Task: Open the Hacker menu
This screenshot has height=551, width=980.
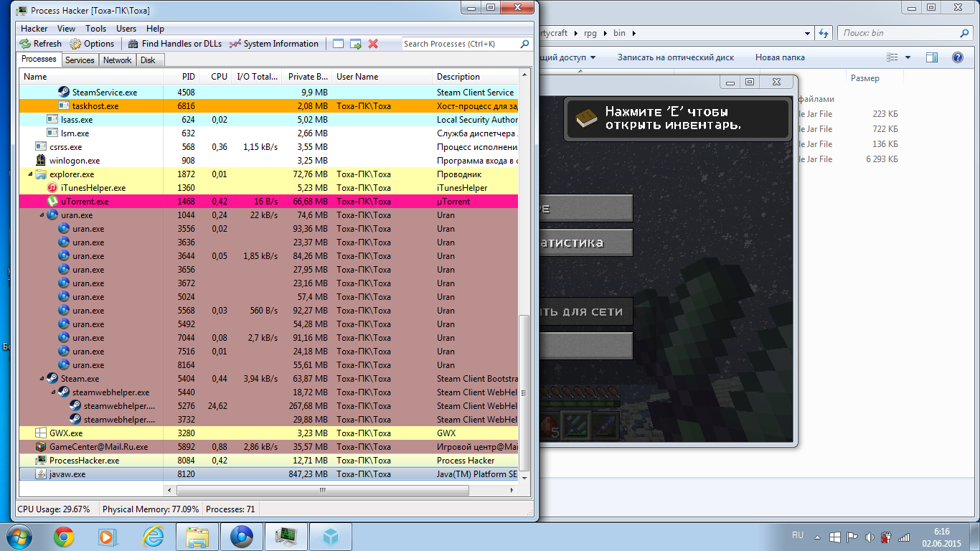Action: (x=34, y=29)
